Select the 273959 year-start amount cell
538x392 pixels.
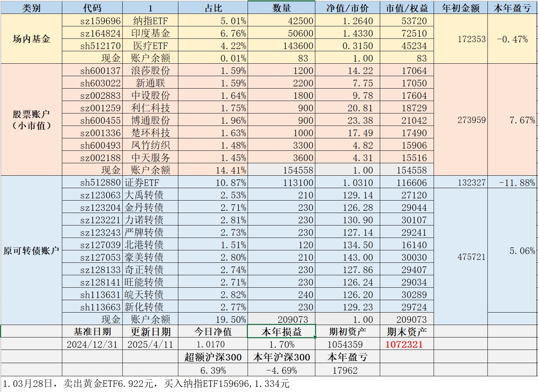pyautogui.click(x=461, y=120)
